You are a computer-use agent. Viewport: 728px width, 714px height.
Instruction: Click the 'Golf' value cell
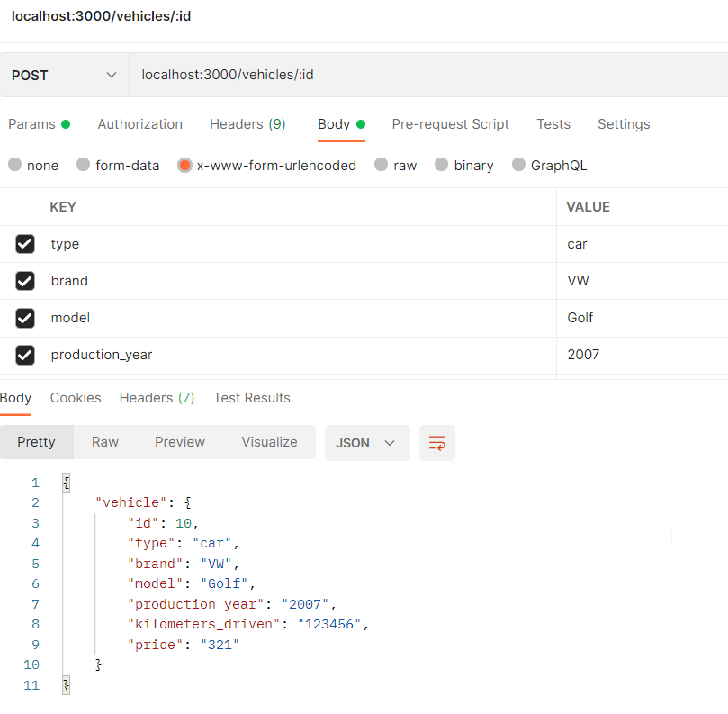click(643, 318)
